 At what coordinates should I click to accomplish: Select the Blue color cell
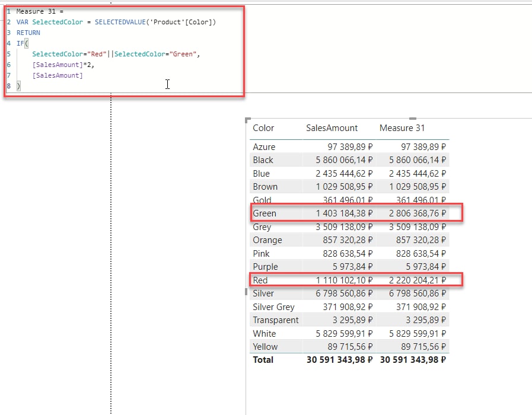(261, 174)
